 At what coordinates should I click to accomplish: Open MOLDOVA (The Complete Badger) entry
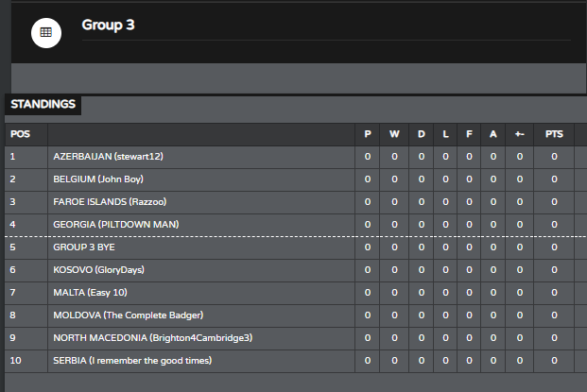coord(128,315)
